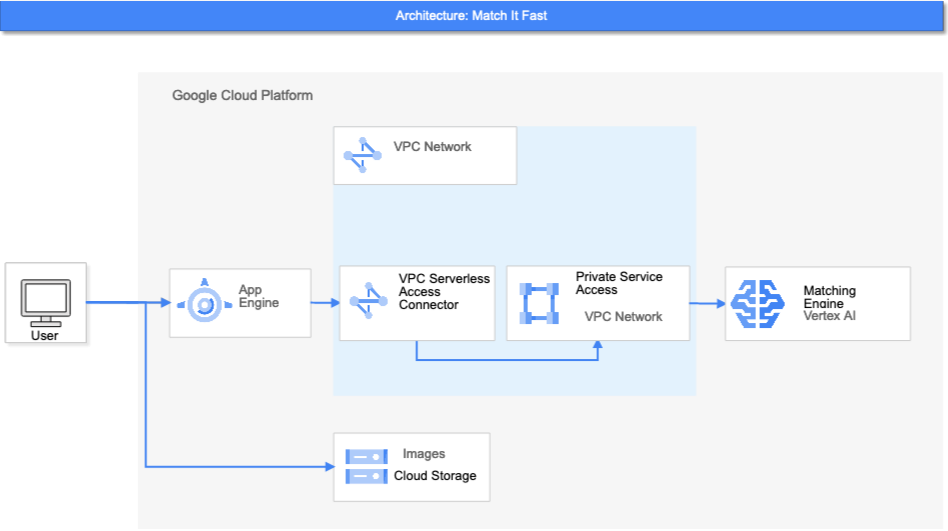948x531 pixels.
Task: Click the 'VPC Network' text in top box
Action: coord(432,147)
